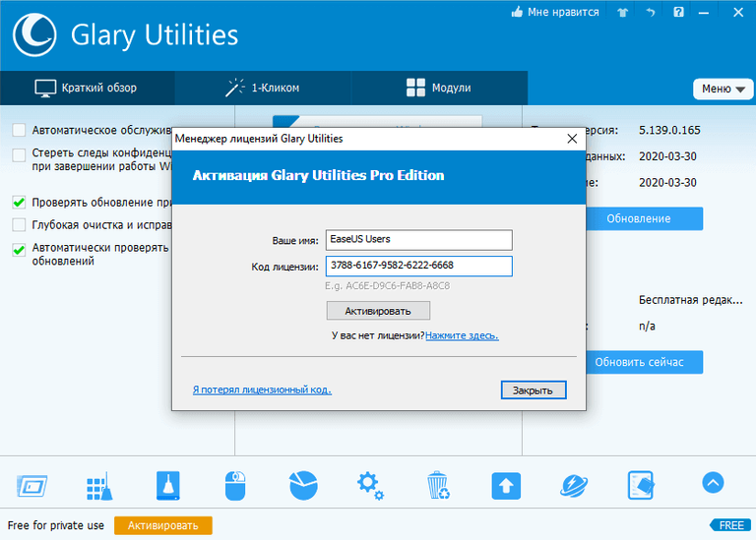The height and width of the screenshot is (540, 756).
Task: Click 'Закрыть' button in the dialog
Action: coord(534,390)
